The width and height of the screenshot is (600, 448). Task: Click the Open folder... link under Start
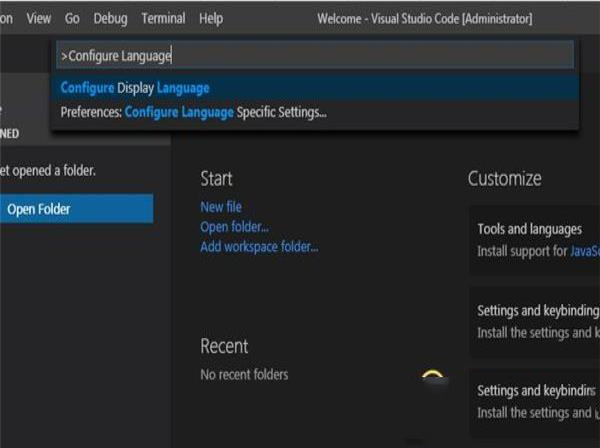coord(234,227)
